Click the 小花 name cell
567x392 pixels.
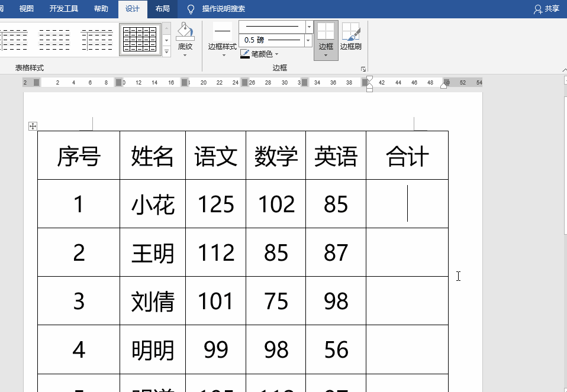153,204
